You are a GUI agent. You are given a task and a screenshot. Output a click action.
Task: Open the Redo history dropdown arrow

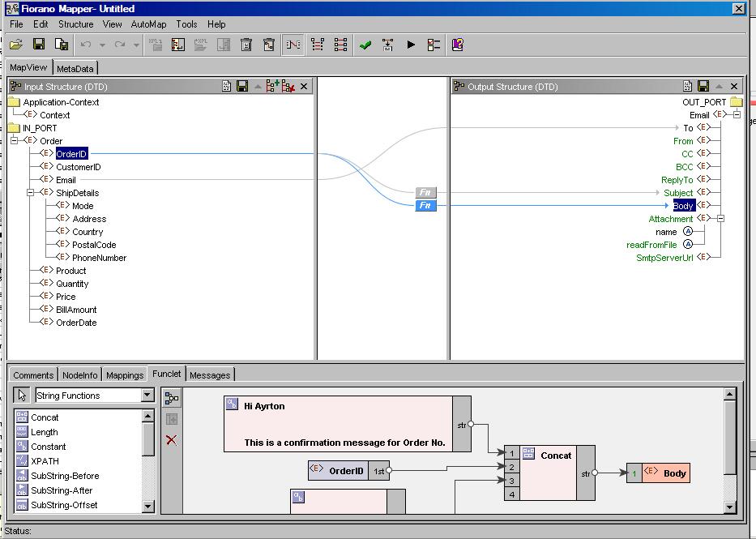click(136, 45)
